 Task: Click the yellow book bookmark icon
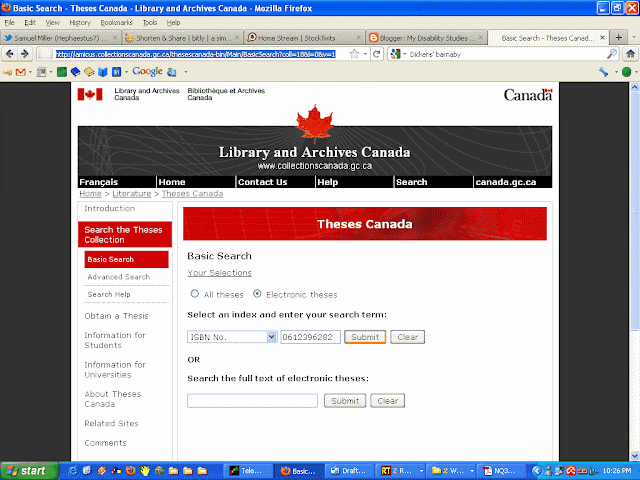click(89, 72)
